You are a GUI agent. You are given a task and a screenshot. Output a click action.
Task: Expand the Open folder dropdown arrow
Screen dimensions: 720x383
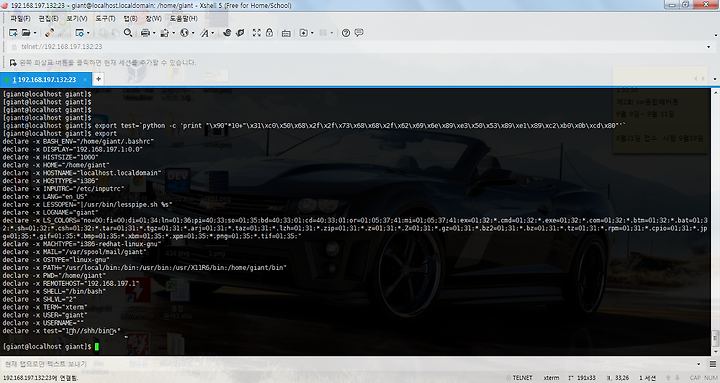click(35, 33)
